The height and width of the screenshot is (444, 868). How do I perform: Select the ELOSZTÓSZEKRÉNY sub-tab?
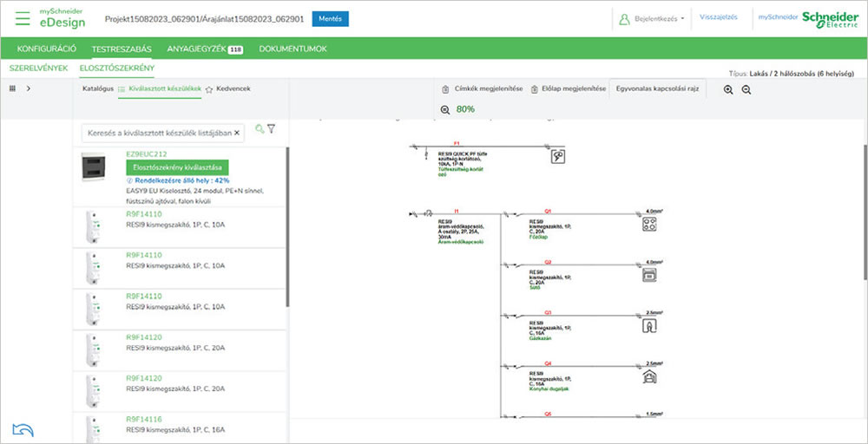(x=117, y=68)
